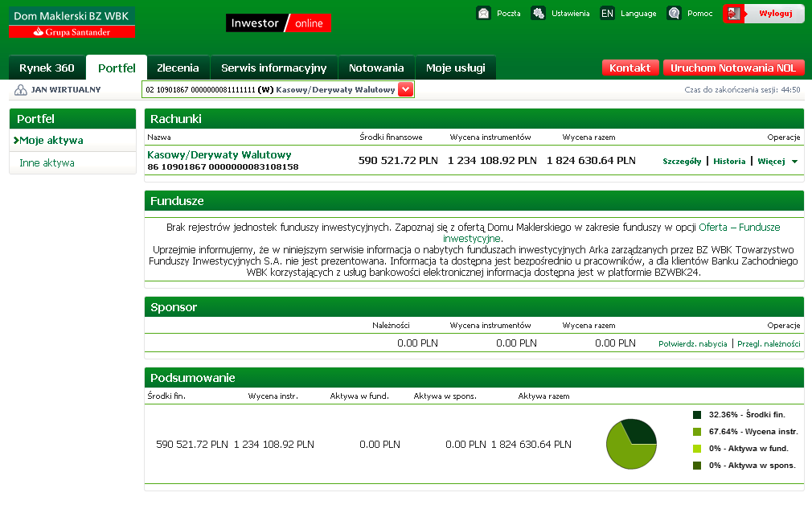Click the Portfel sidebar header
Screen dimensions: 812x509
pyautogui.click(x=72, y=118)
